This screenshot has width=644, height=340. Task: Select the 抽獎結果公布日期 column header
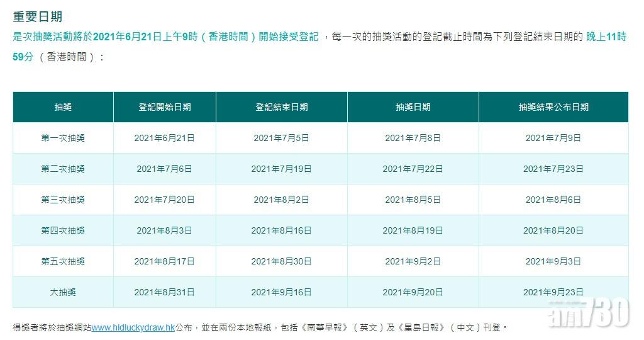coord(553,107)
